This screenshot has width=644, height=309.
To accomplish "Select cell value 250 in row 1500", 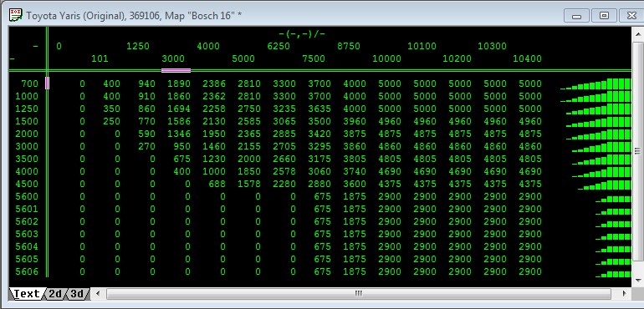I will point(112,121).
